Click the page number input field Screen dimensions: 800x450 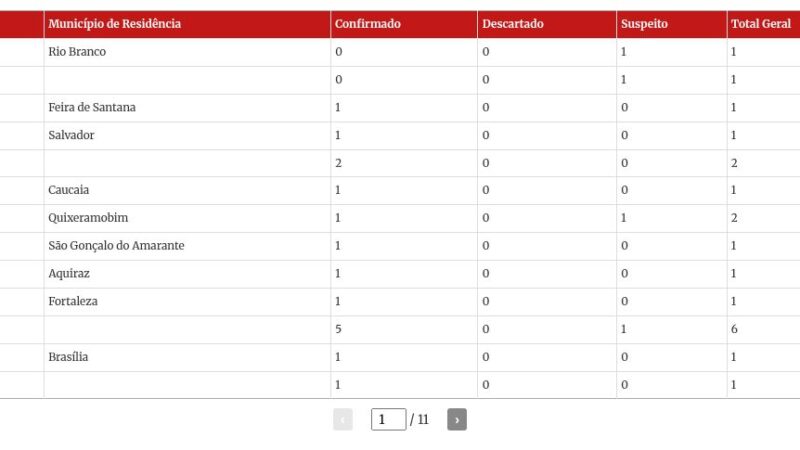388,420
